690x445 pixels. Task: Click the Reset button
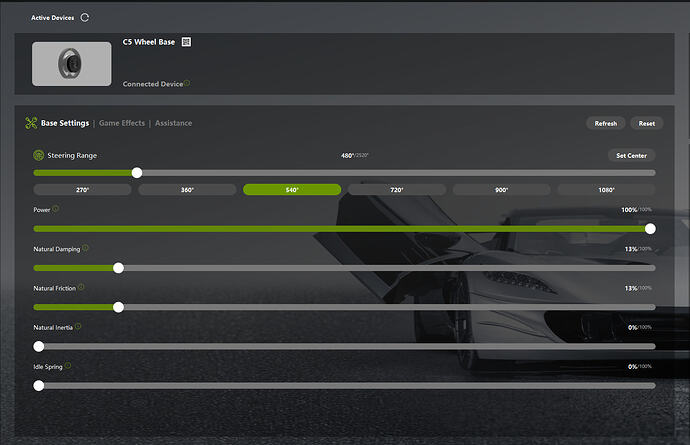click(646, 123)
